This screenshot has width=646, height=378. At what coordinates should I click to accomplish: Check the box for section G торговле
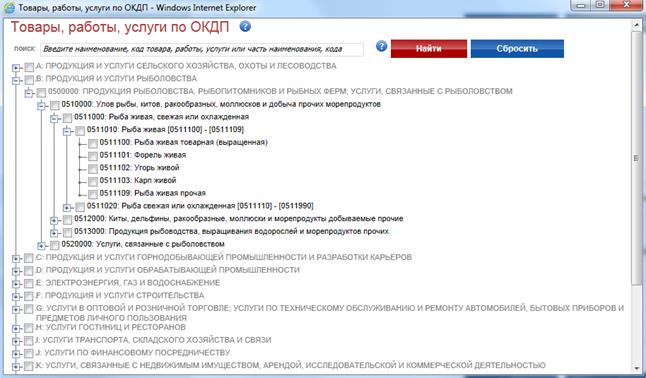[x=28, y=309]
